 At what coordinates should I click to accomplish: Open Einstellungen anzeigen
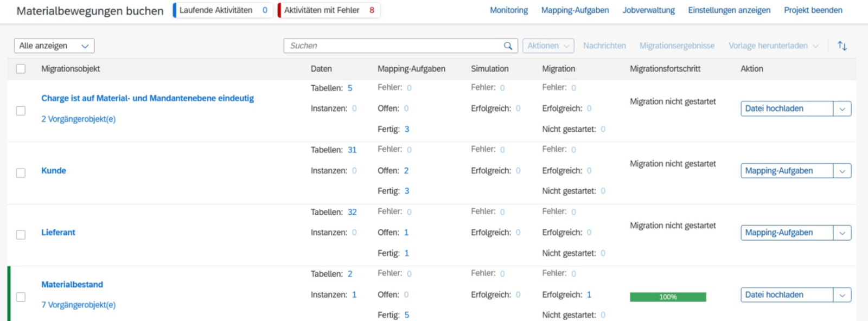tap(729, 10)
